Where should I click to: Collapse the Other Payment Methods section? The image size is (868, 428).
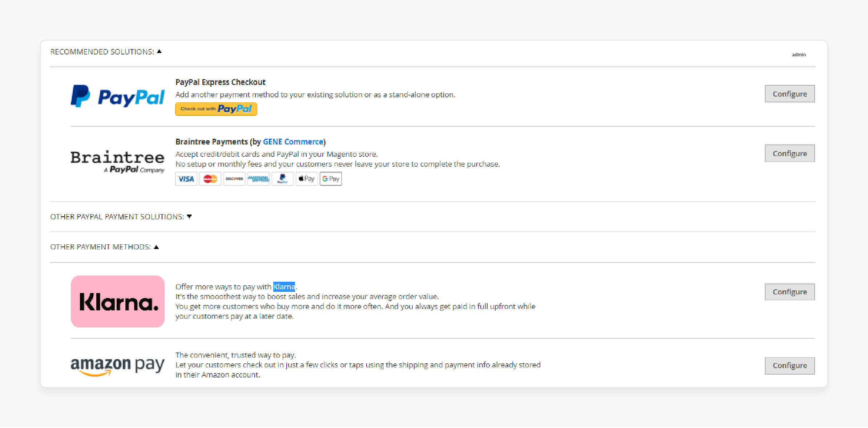(105, 247)
